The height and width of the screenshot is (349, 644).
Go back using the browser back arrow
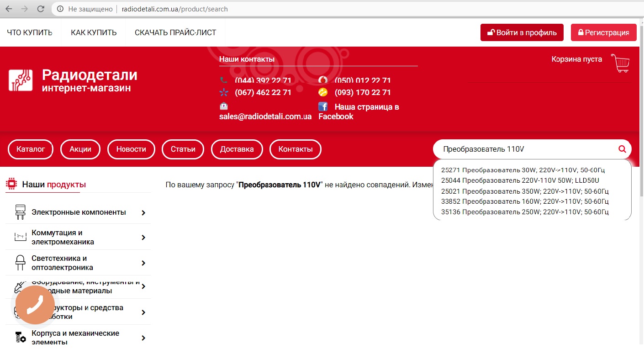tap(9, 9)
